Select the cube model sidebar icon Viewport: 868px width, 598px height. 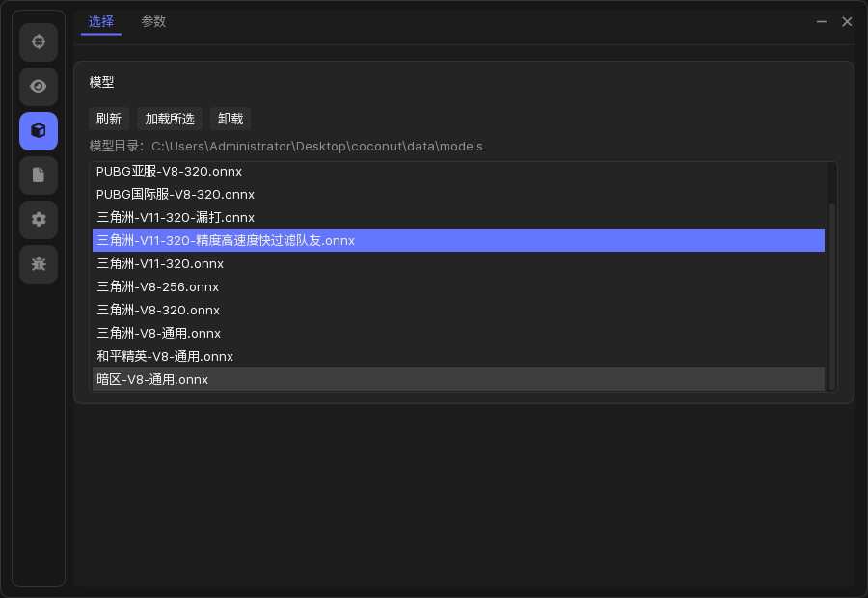tap(39, 130)
